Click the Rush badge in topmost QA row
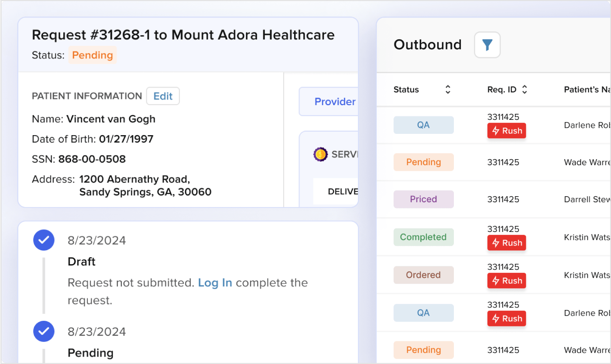This screenshot has height=364, width=611. point(506,131)
